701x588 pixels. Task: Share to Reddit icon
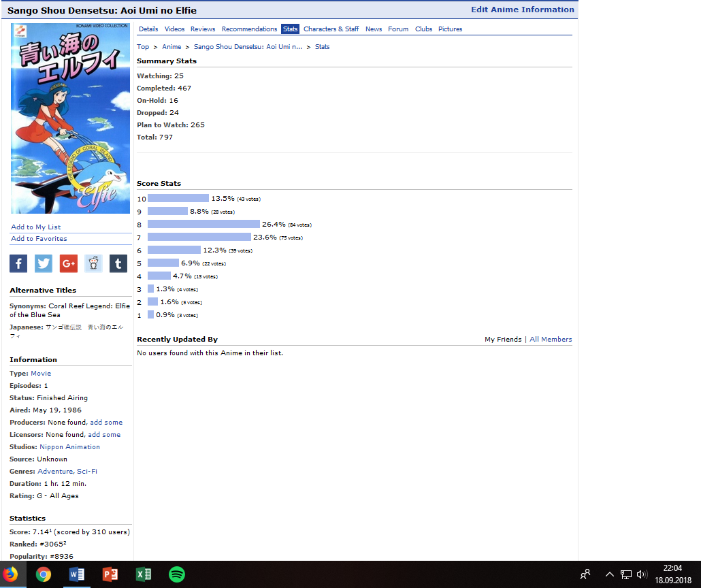click(x=93, y=263)
